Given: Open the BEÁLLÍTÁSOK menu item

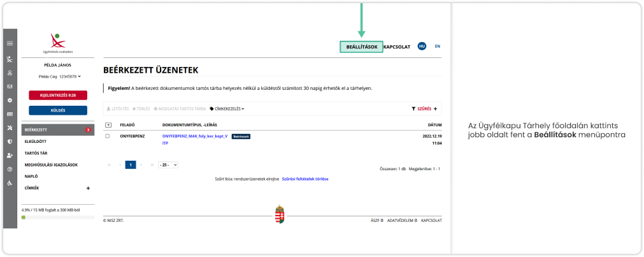Looking at the screenshot, I should tap(361, 47).
